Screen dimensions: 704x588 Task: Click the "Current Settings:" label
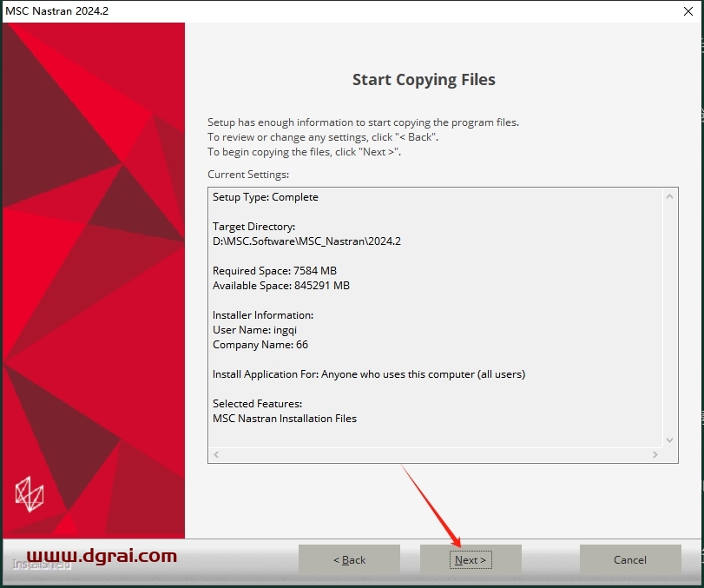[248, 175]
